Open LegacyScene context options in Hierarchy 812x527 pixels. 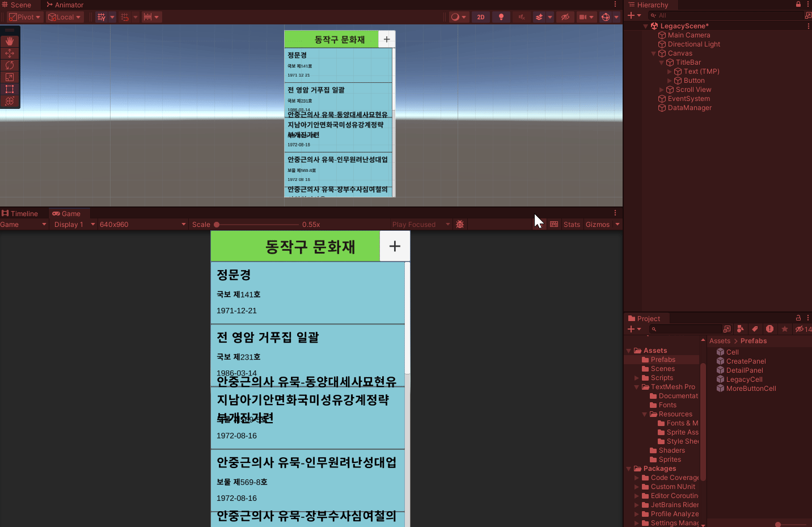[x=808, y=26]
